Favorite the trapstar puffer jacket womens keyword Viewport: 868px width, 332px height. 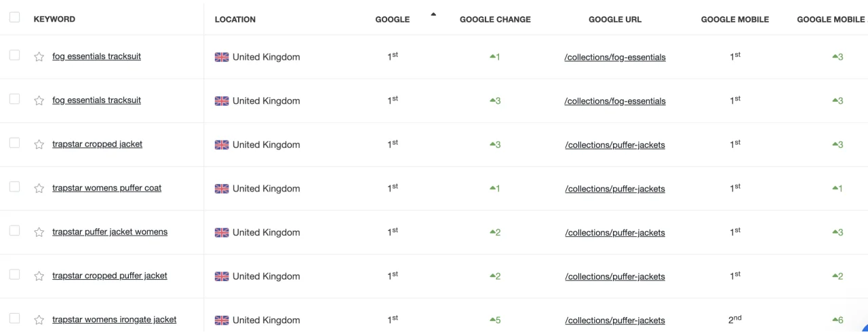pyautogui.click(x=39, y=232)
